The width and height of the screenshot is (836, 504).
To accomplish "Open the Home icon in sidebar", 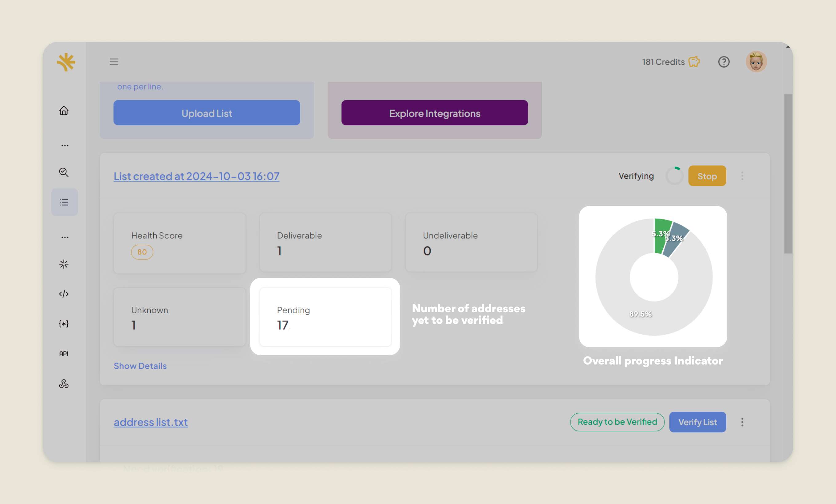I will click(x=64, y=111).
